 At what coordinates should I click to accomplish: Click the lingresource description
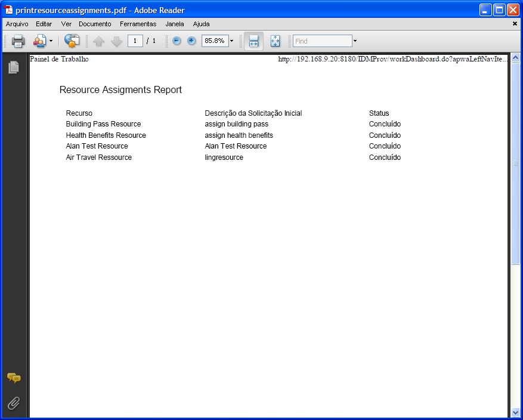[224, 157]
